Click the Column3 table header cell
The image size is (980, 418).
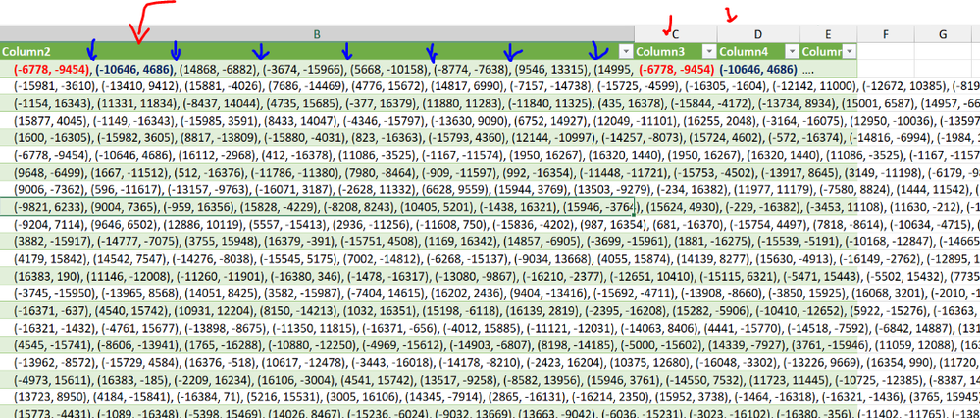[676, 51]
